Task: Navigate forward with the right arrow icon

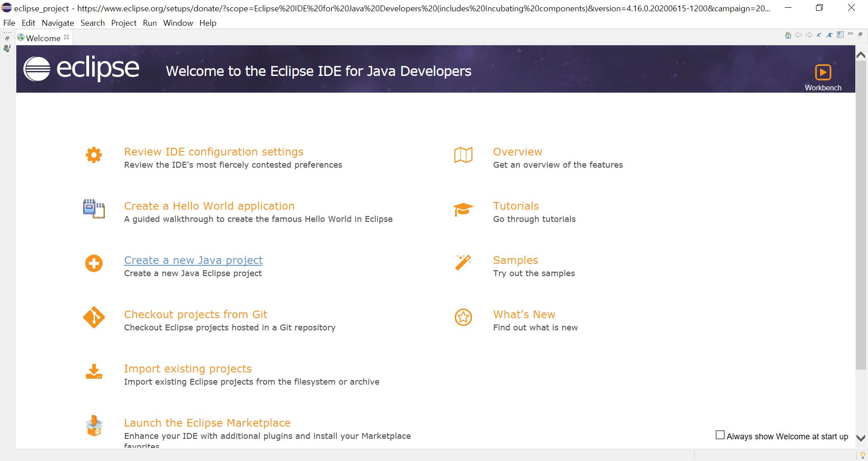Action: pos(809,35)
